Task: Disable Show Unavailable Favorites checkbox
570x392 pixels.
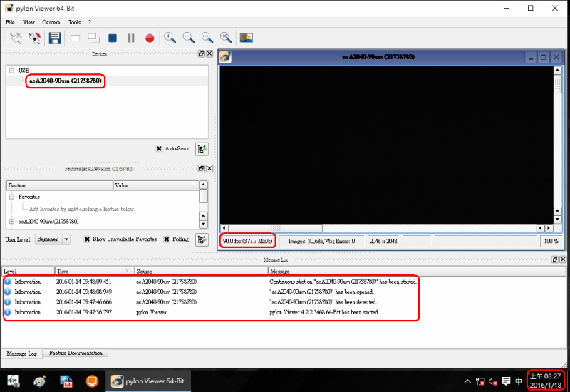Action: (87, 239)
